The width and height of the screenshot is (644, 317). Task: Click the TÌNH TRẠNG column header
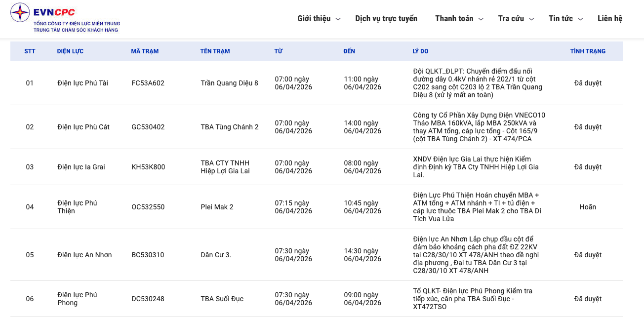[x=587, y=51]
